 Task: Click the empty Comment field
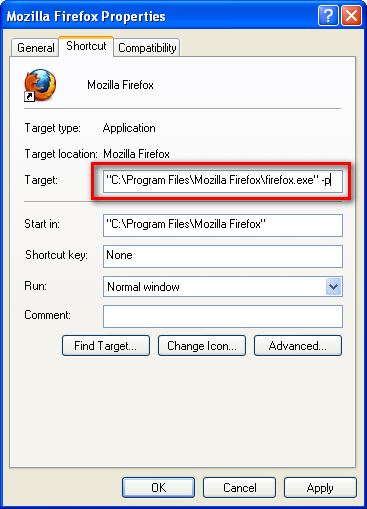223,316
